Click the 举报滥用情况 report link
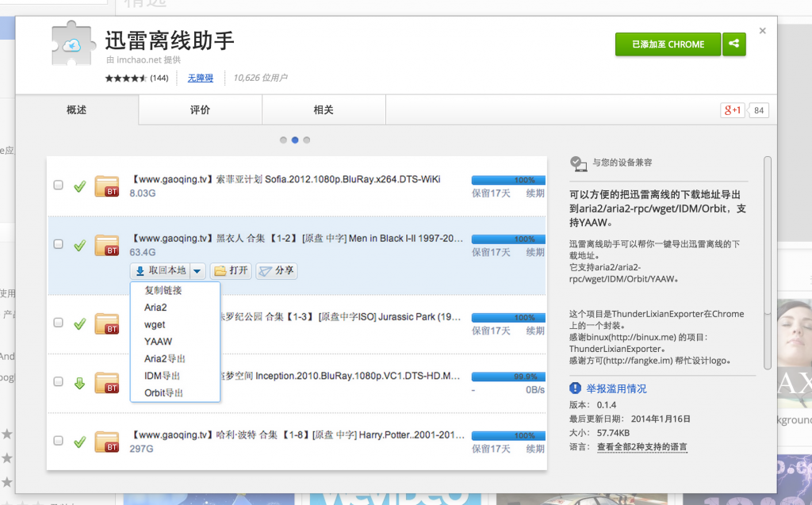The width and height of the screenshot is (812, 505). [616, 388]
